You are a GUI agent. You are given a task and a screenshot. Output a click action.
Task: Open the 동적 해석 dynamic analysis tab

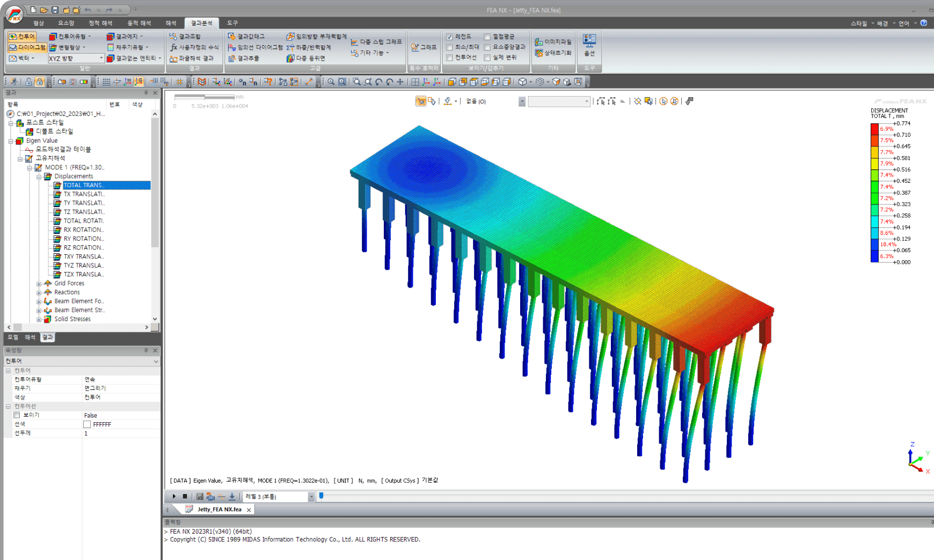pos(139,23)
